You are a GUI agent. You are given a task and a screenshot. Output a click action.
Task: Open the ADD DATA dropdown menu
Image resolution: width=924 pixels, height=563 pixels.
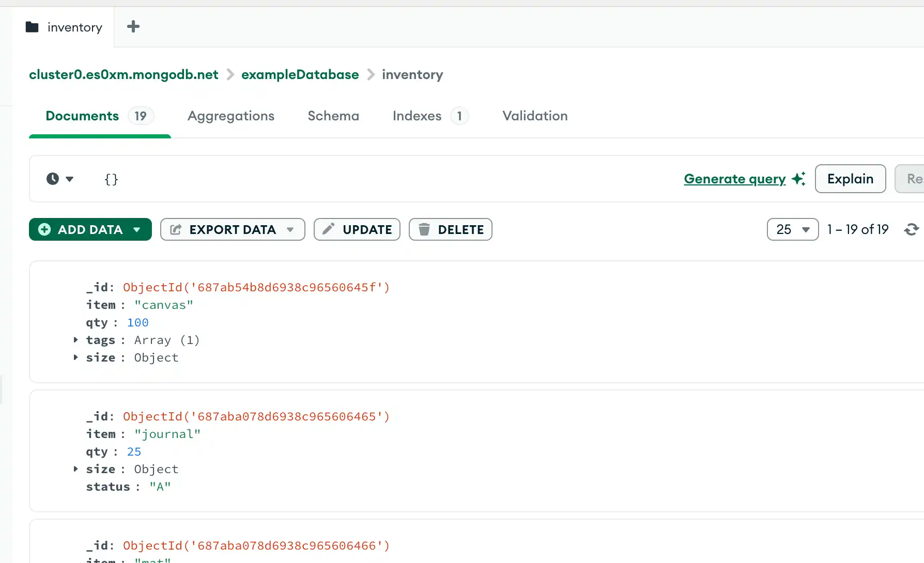click(x=136, y=229)
